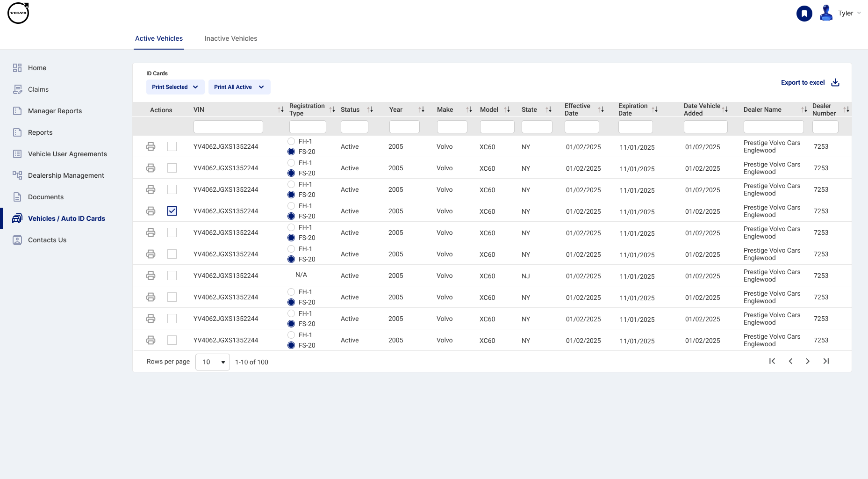Viewport: 868px width, 479px height.
Task: Click the Print All Active button
Action: coord(239,87)
